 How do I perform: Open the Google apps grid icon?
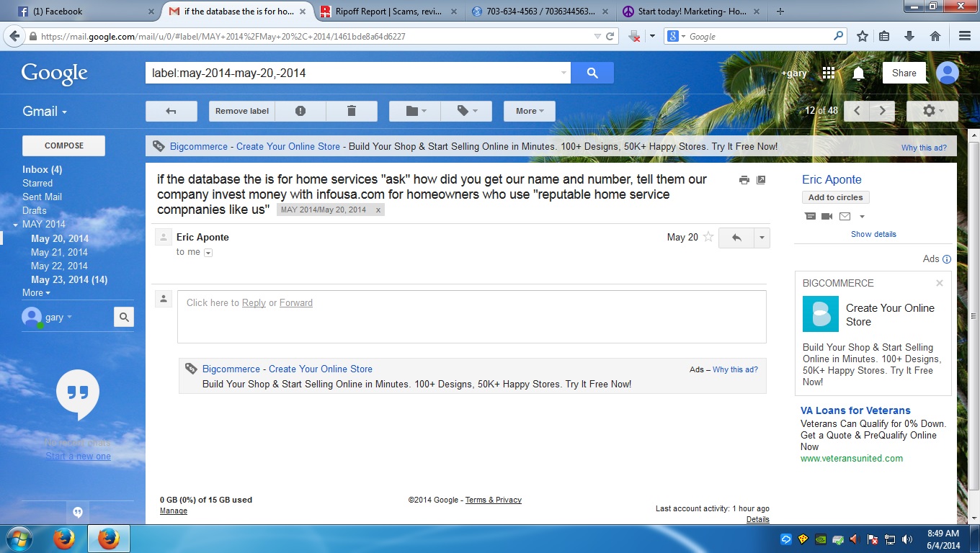(x=828, y=73)
